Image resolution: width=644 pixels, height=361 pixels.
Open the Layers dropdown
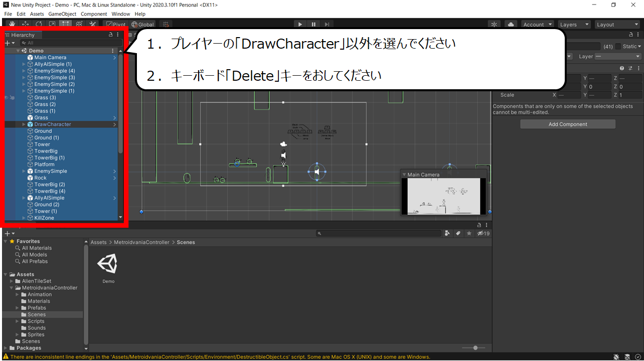pos(574,24)
